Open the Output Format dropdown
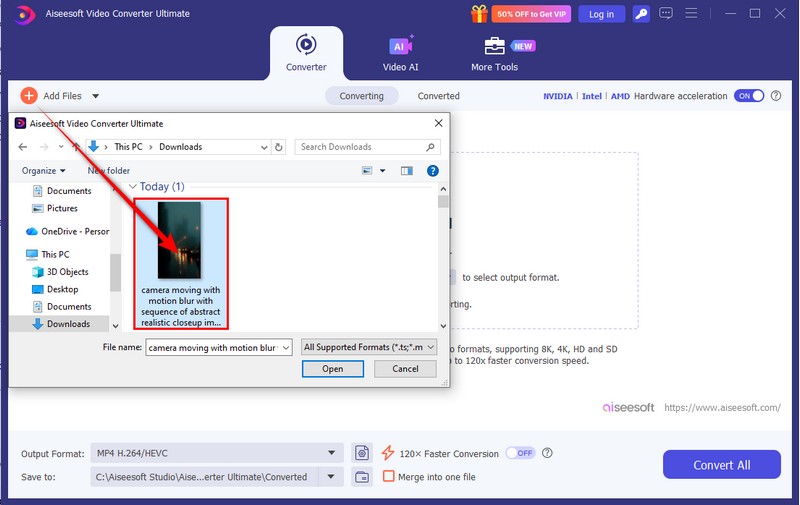This screenshot has width=800, height=505. (332, 453)
